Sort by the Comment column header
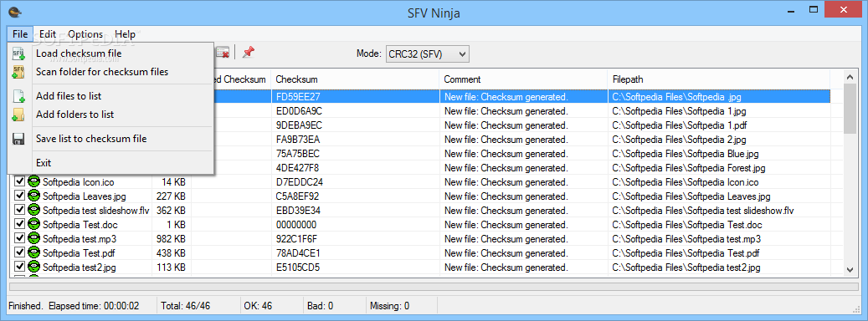 [x=523, y=79]
